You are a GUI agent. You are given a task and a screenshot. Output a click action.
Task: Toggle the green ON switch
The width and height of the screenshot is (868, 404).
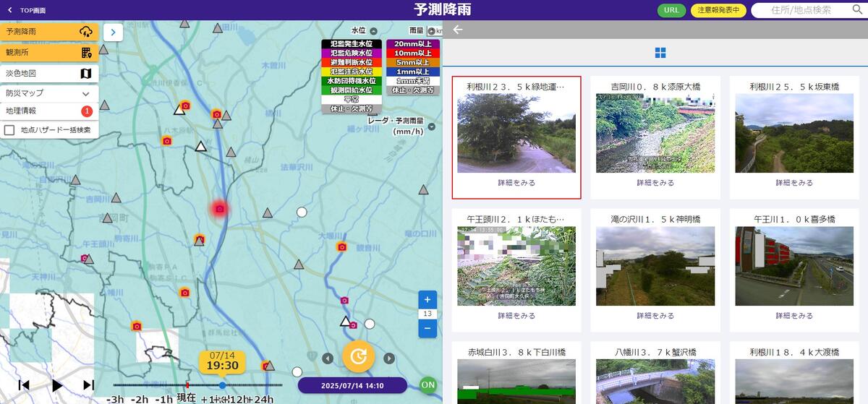(x=428, y=384)
